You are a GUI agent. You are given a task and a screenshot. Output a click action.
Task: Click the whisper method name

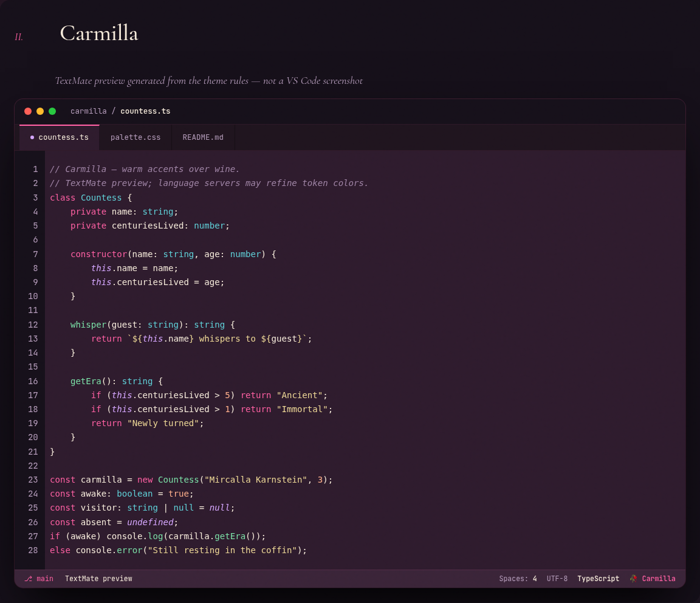click(88, 325)
